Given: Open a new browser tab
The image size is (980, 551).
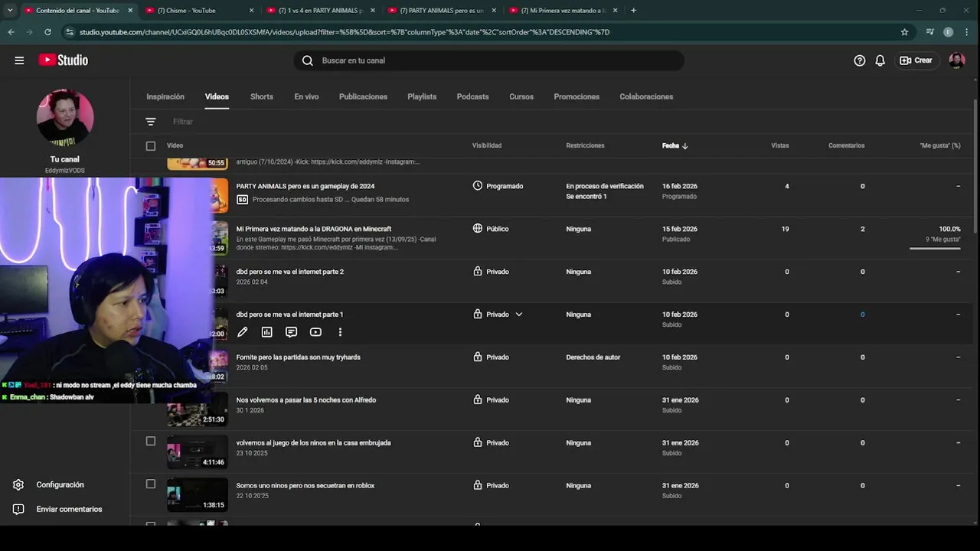Looking at the screenshot, I should pos(633,11).
